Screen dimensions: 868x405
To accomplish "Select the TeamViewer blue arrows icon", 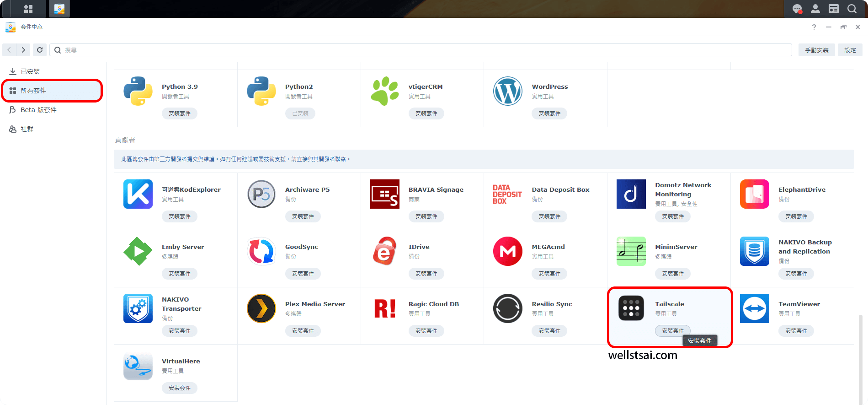I will tap(755, 308).
